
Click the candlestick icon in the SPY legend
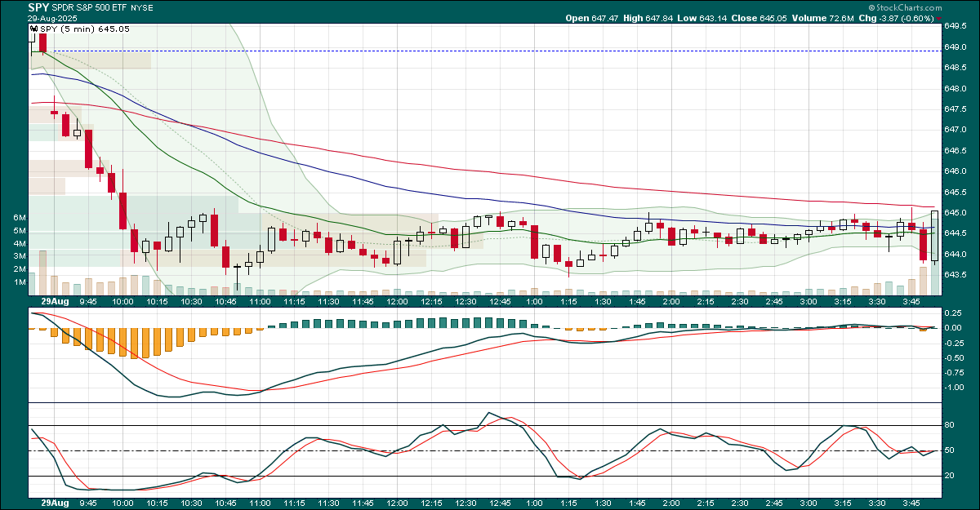click(x=33, y=29)
